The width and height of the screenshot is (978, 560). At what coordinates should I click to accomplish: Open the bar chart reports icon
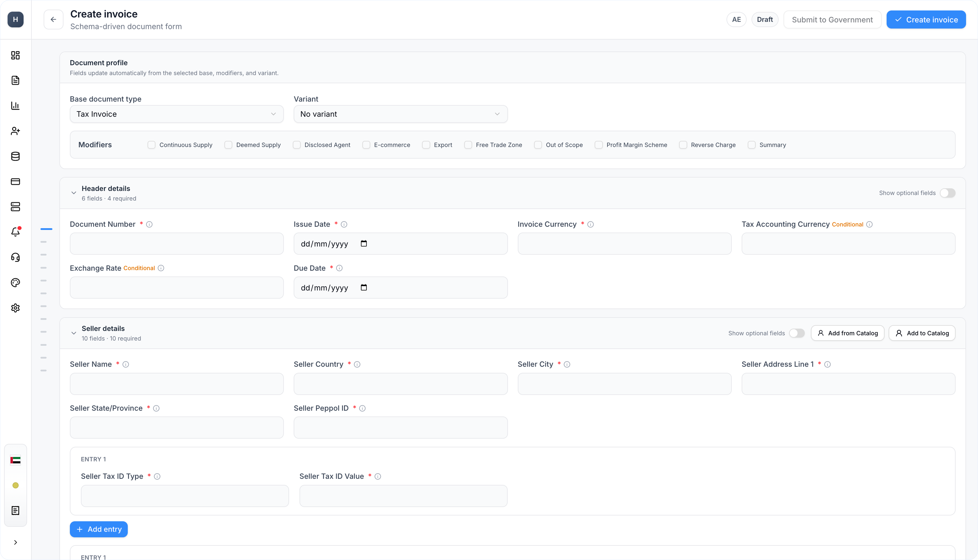coord(15,106)
